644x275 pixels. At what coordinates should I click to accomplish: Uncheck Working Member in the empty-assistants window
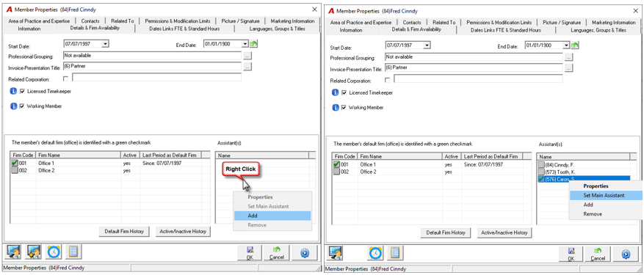click(x=22, y=106)
